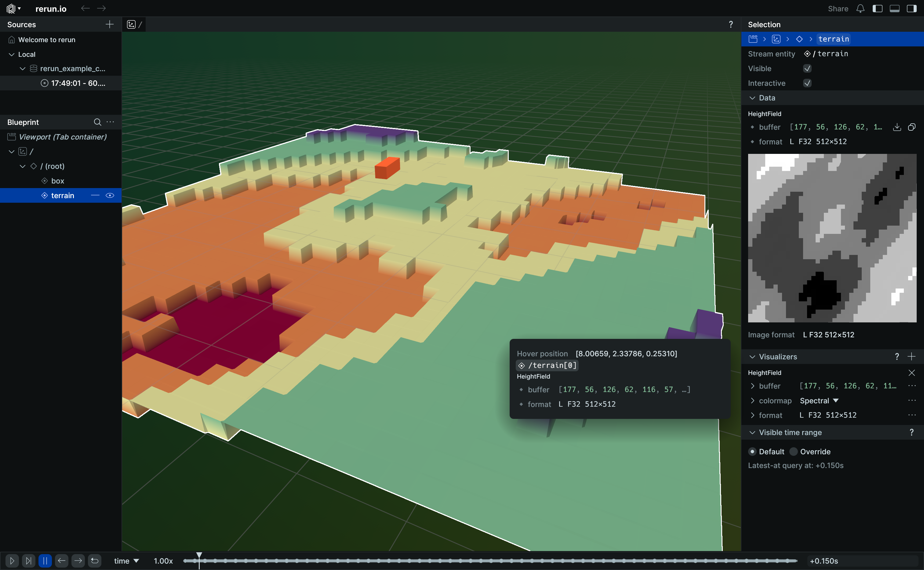This screenshot has height=570, width=924.
Task: Click the add source plus icon
Action: 109,24
